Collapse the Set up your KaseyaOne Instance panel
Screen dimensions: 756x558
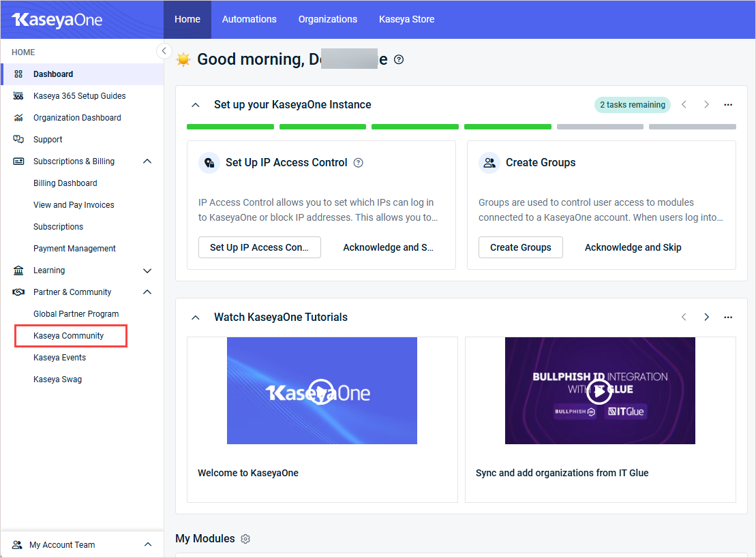[196, 105]
